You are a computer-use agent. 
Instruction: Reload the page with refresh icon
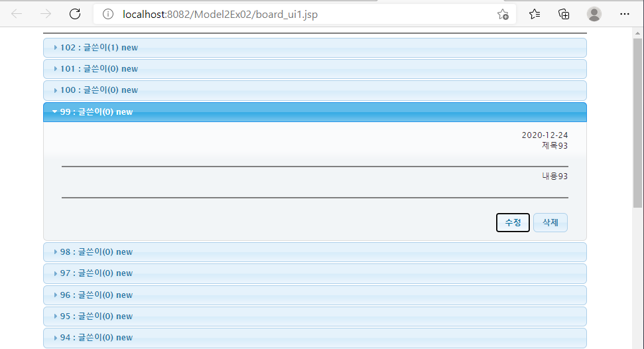75,14
